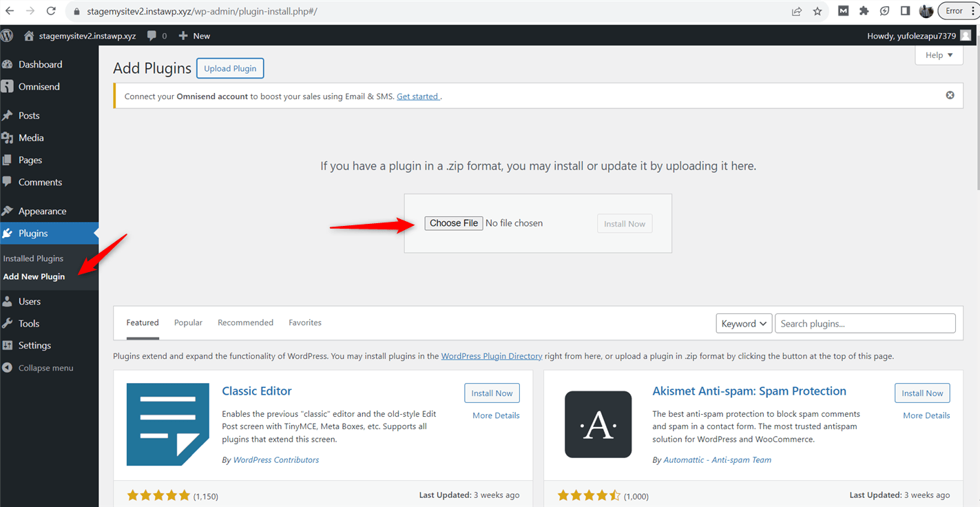Click the browser profile avatar
The image size is (980, 507).
tap(926, 11)
